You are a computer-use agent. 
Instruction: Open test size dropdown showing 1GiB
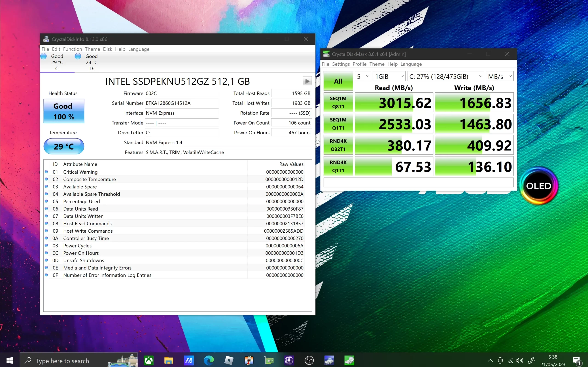[389, 76]
